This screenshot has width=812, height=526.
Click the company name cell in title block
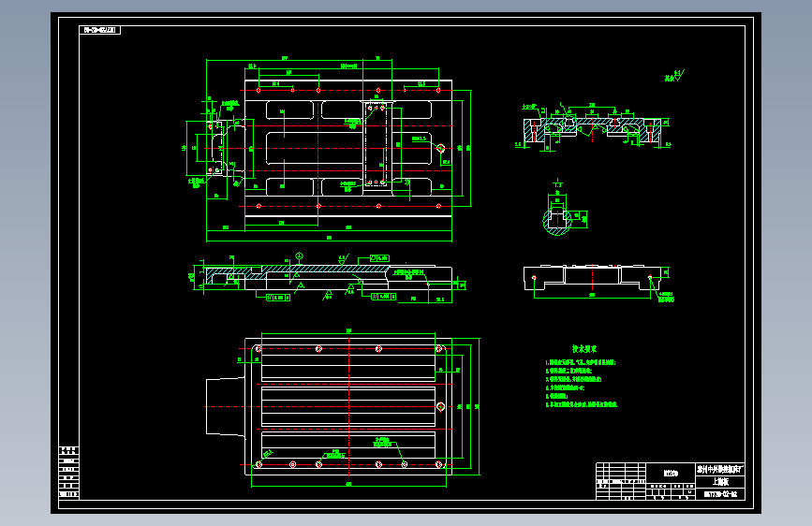[720, 469]
